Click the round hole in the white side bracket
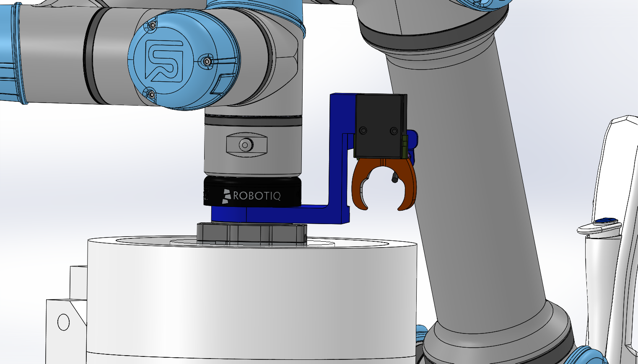The width and height of the screenshot is (638, 364). click(63, 322)
